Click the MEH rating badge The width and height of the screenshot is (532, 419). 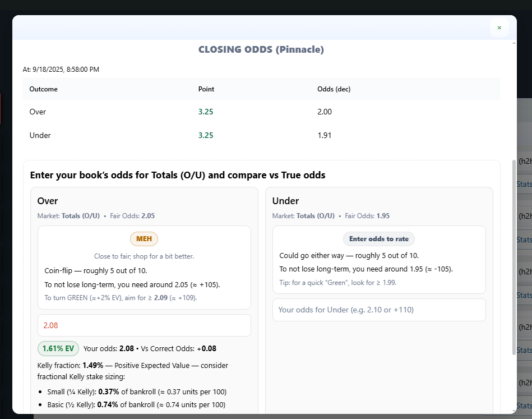point(144,239)
